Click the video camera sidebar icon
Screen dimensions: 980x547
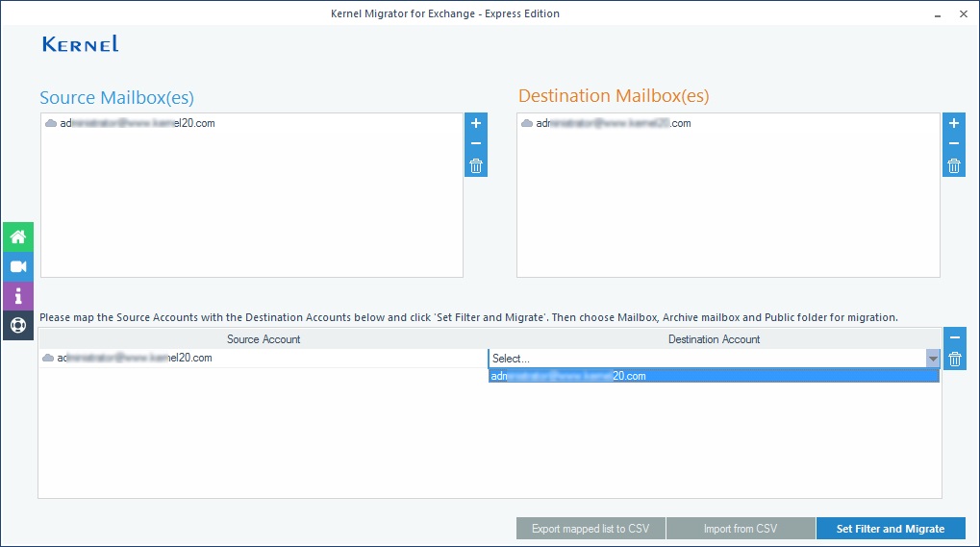(x=17, y=266)
